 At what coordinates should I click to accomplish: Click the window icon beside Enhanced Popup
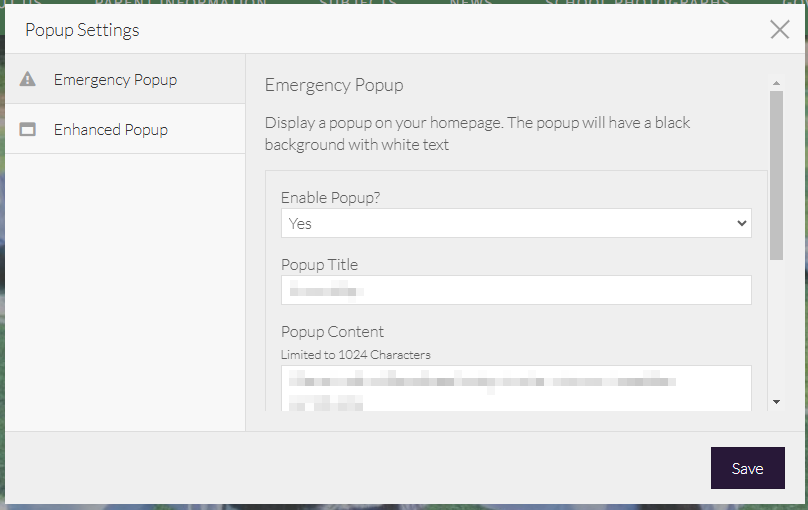[28, 129]
